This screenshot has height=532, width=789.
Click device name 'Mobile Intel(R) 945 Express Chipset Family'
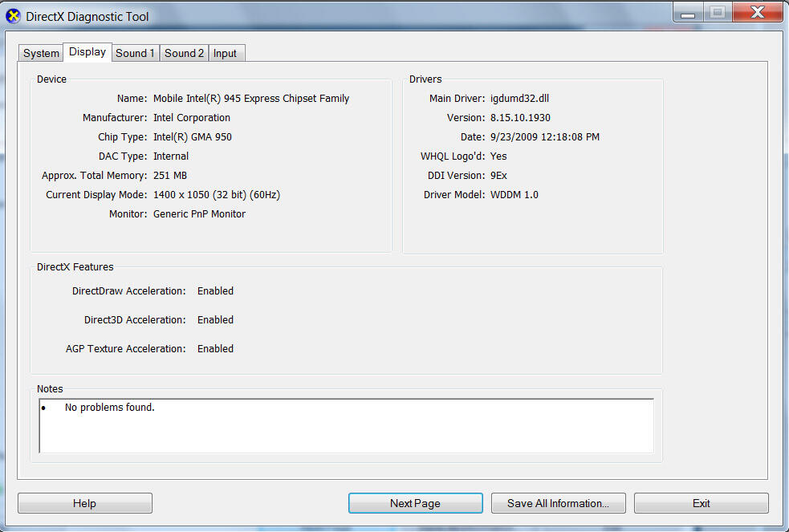click(x=251, y=99)
